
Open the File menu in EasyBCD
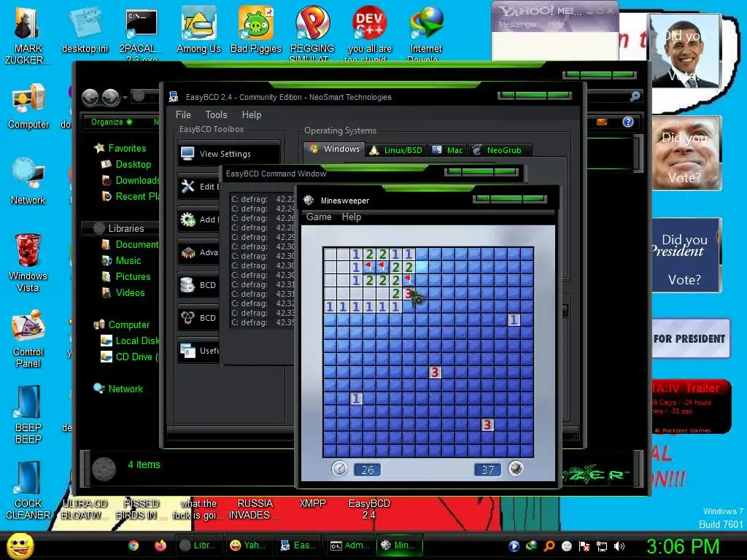[x=183, y=114]
